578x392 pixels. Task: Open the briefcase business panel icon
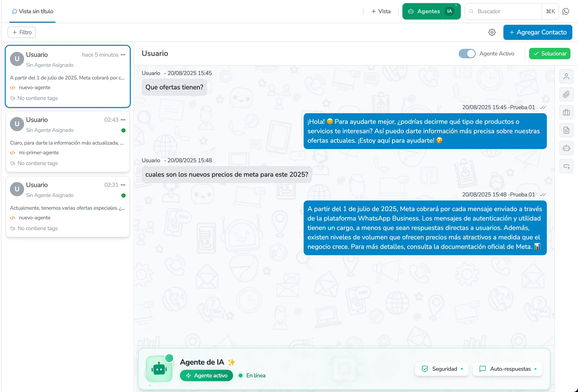coord(567,112)
